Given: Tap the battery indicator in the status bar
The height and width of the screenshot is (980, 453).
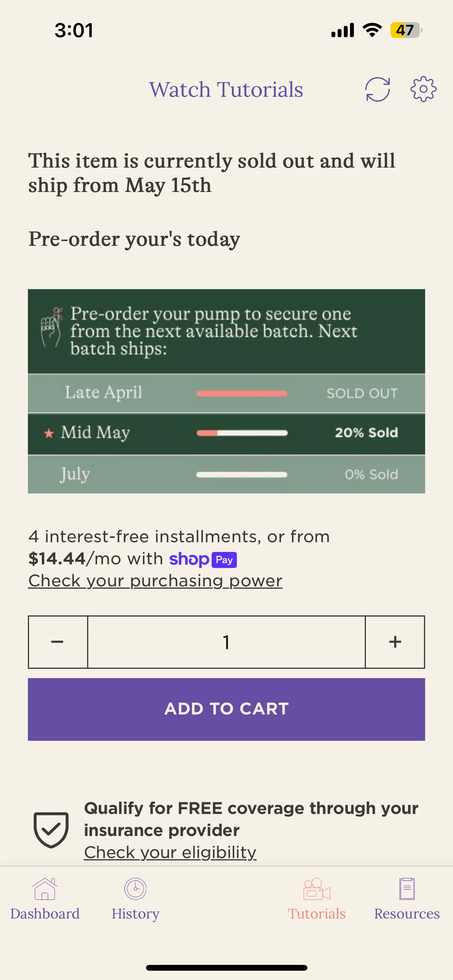Looking at the screenshot, I should pos(406,30).
